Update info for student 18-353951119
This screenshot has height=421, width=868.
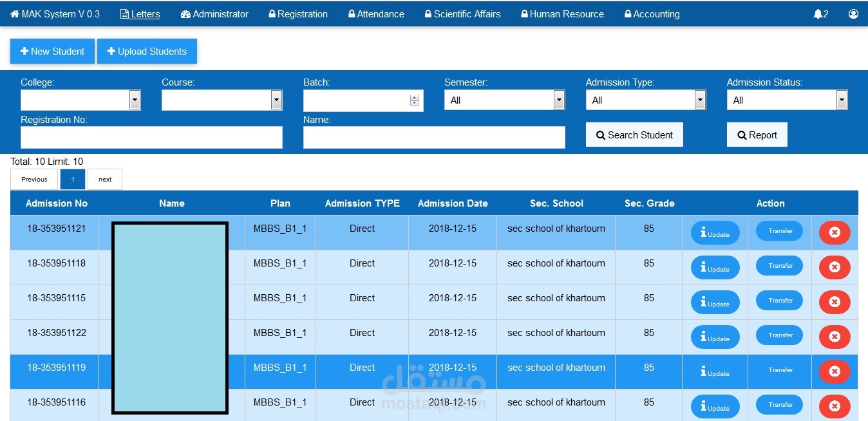tap(715, 372)
